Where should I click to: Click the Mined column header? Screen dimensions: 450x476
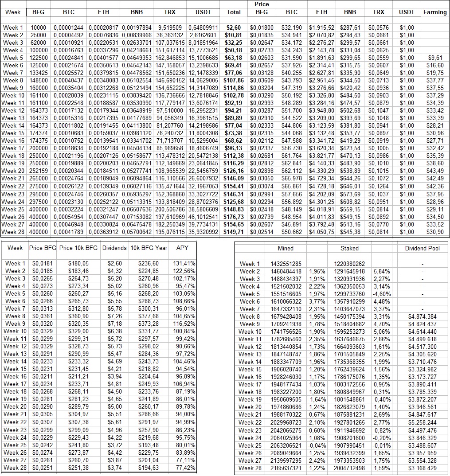point(286,248)
